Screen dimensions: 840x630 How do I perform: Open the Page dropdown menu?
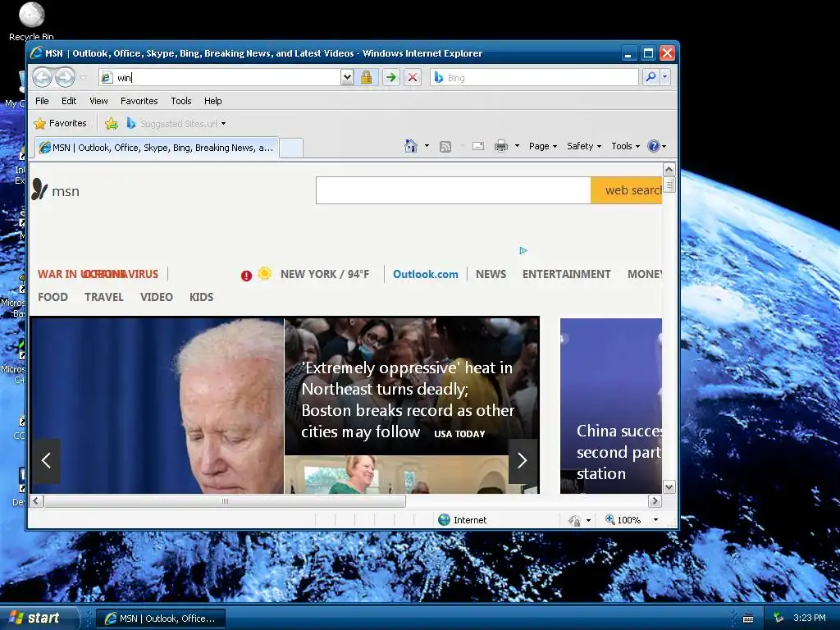click(x=543, y=146)
